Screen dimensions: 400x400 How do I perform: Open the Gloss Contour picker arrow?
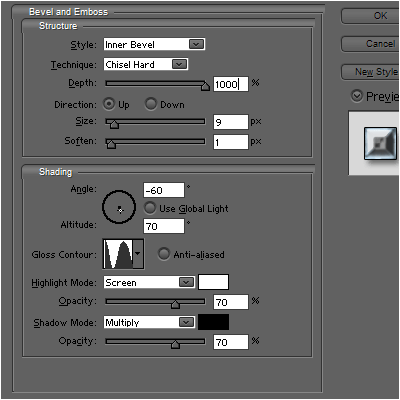click(x=138, y=254)
